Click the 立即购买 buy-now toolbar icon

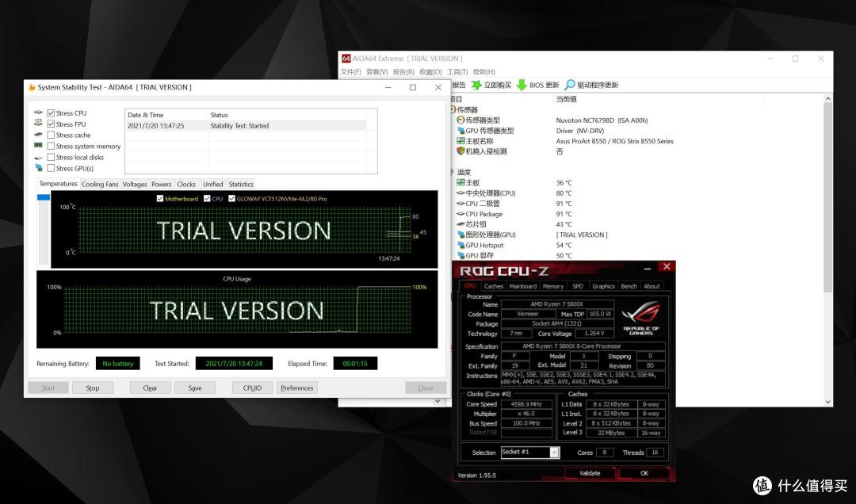tap(476, 85)
